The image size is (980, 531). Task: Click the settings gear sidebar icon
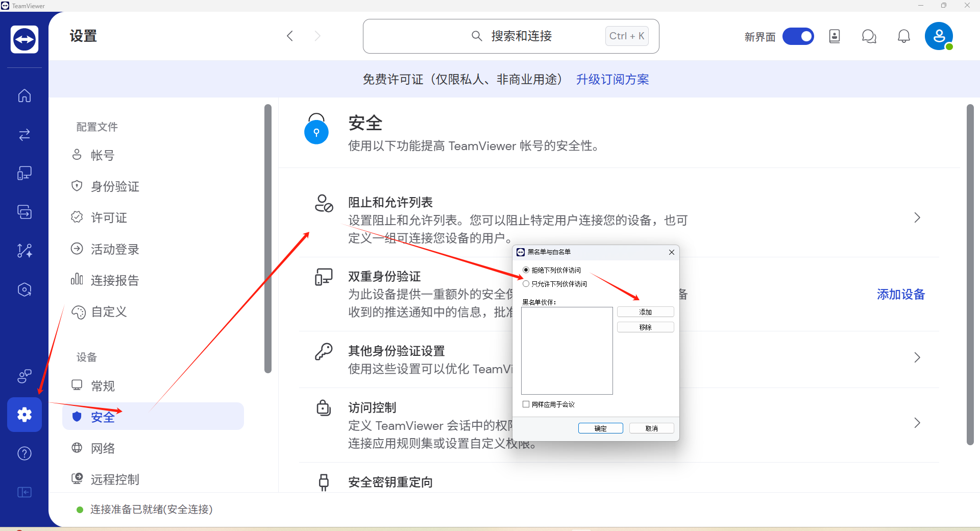tap(24, 415)
